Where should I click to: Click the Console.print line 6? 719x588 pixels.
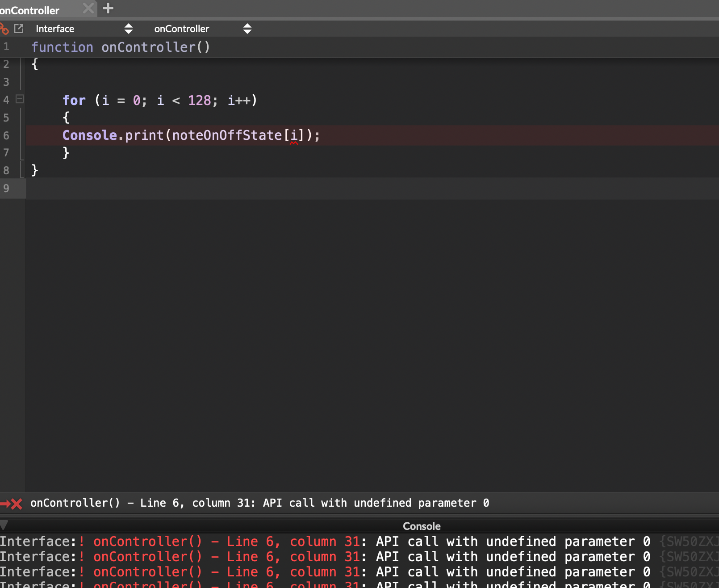pos(191,135)
